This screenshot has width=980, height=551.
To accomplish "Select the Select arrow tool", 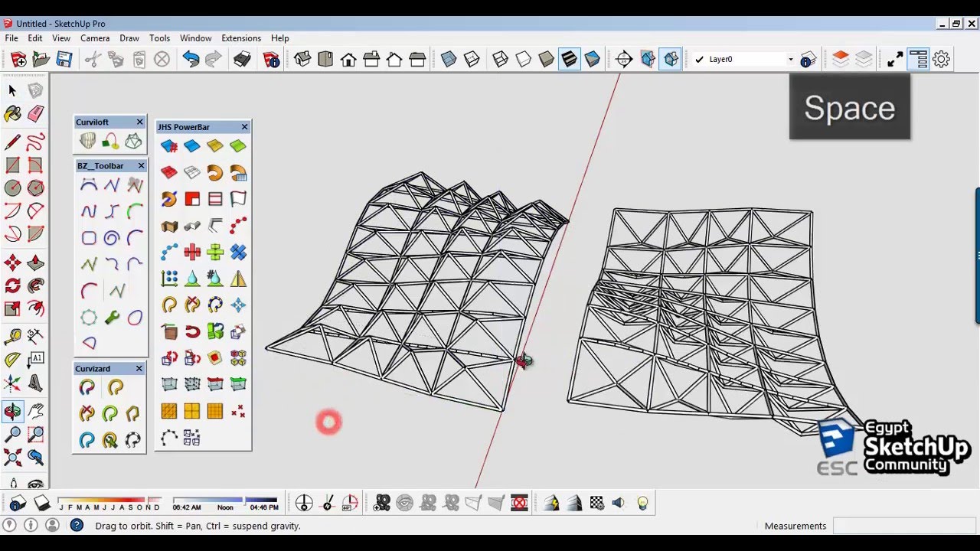I will [12, 90].
